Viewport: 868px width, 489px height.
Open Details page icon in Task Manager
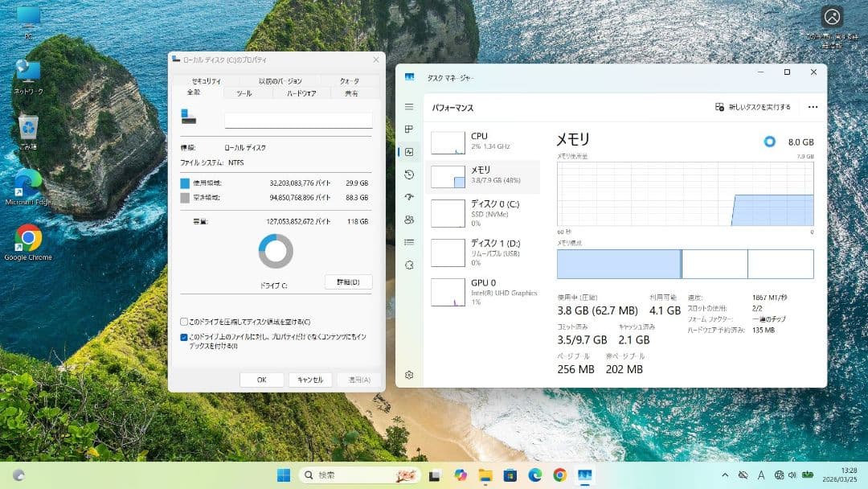coord(409,242)
